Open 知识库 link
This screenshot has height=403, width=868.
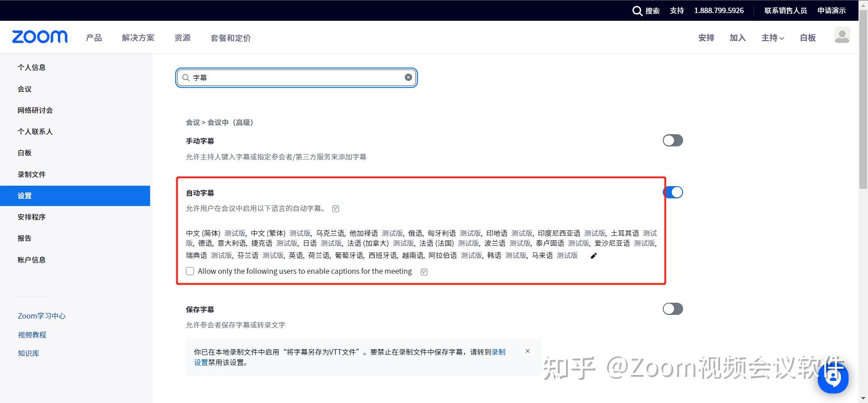28,353
